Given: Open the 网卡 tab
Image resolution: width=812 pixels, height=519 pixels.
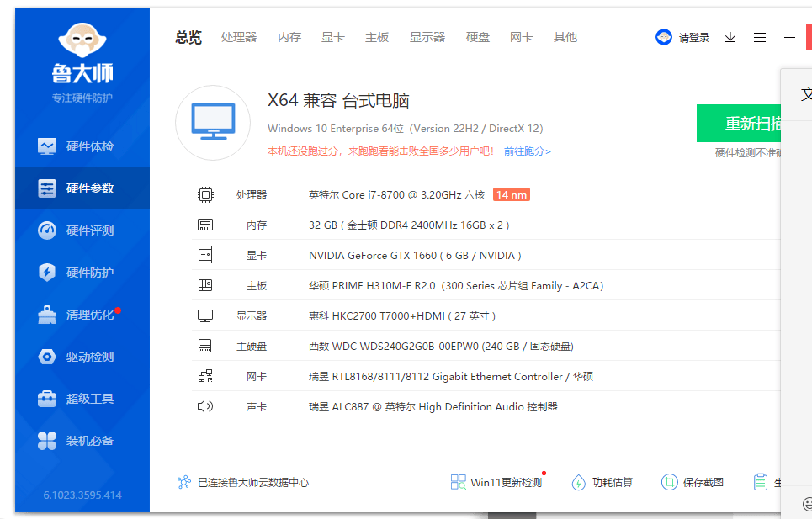Looking at the screenshot, I should coord(522,37).
